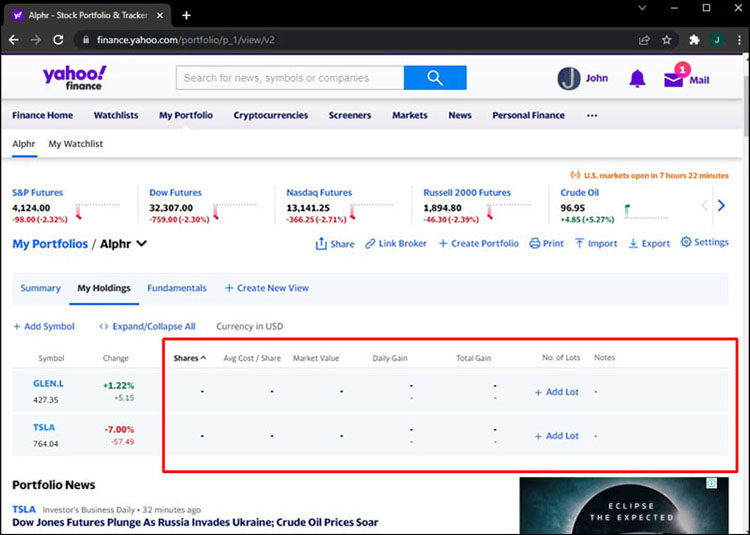Open the Markets menu
This screenshot has height=535, width=750.
[x=410, y=115]
